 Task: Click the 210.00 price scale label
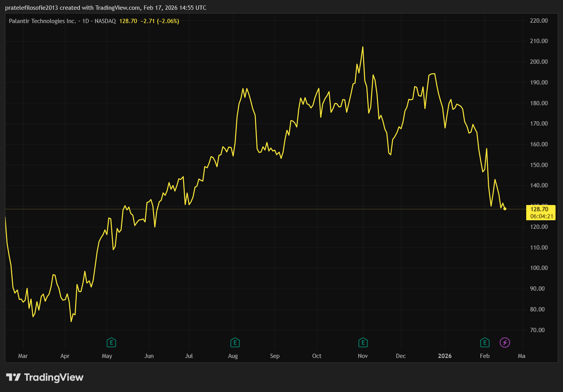pos(539,41)
